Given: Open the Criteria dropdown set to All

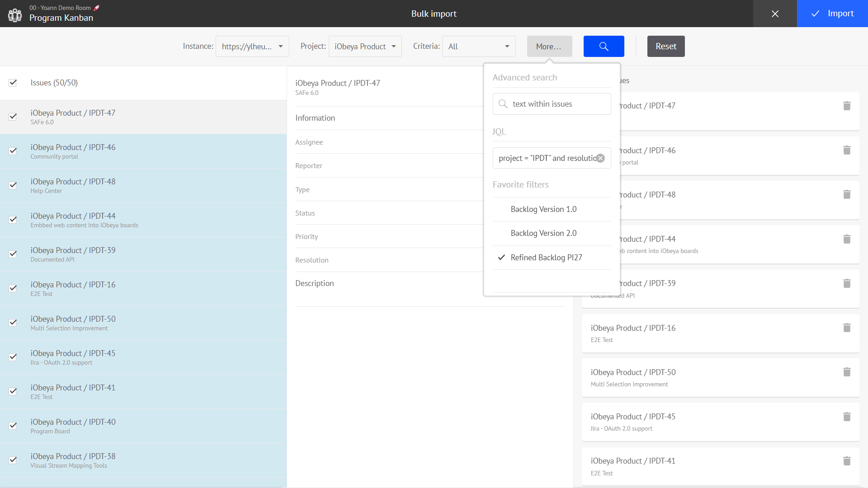Looking at the screenshot, I should 479,46.
